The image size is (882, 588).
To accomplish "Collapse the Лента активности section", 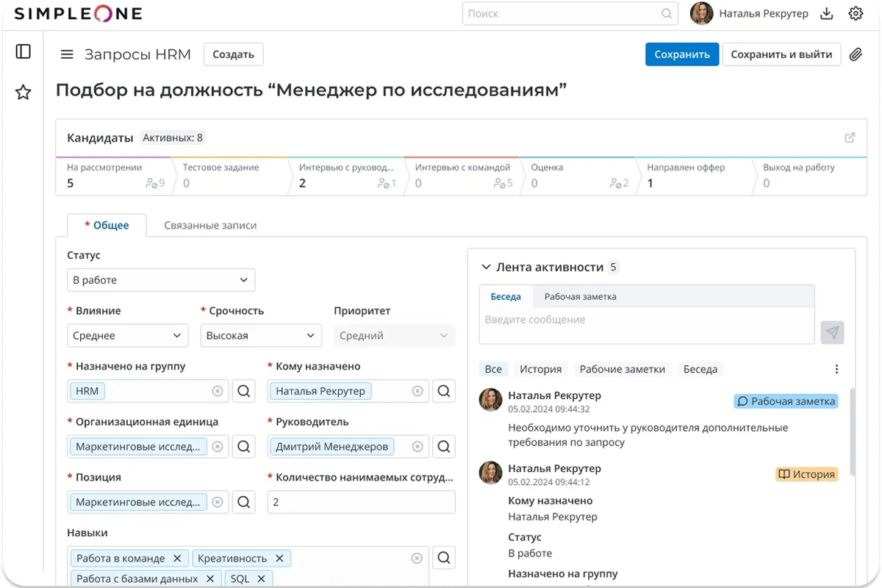I will 485,268.
